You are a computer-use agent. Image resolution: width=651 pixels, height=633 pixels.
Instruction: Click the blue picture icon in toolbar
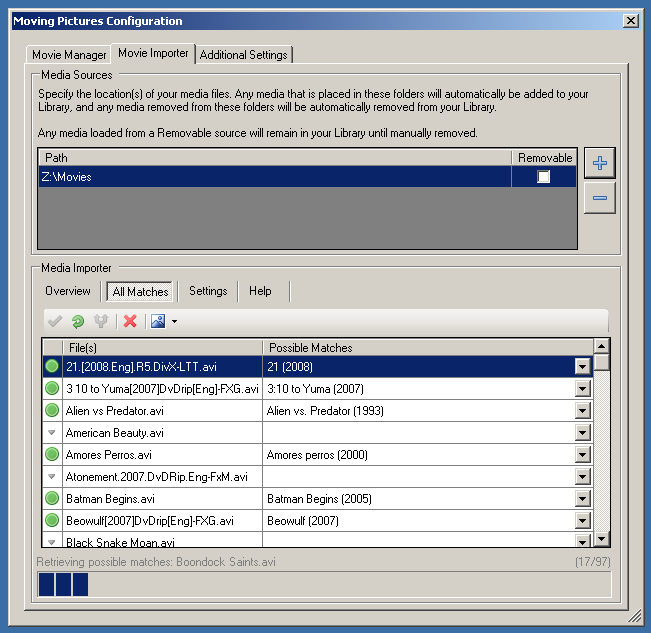157,321
